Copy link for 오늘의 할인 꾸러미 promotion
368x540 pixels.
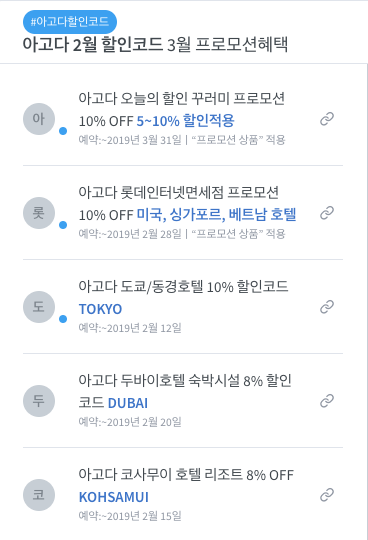(327, 119)
